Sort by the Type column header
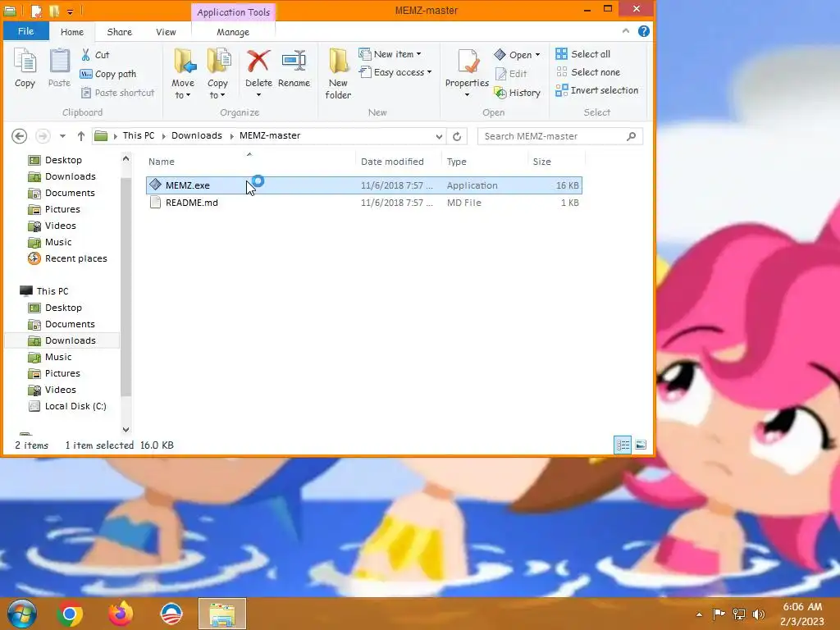This screenshot has width=840, height=630. click(456, 162)
